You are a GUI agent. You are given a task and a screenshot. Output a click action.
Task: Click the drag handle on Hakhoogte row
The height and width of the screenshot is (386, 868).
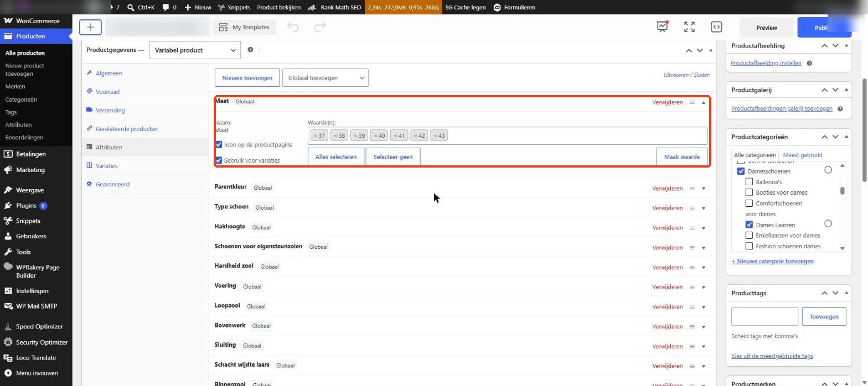692,228
